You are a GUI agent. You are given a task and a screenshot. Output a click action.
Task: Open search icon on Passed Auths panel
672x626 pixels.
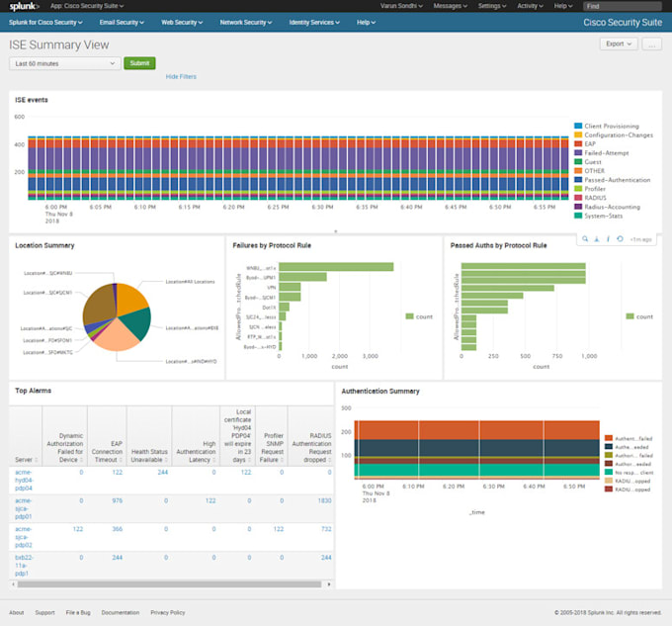click(585, 238)
